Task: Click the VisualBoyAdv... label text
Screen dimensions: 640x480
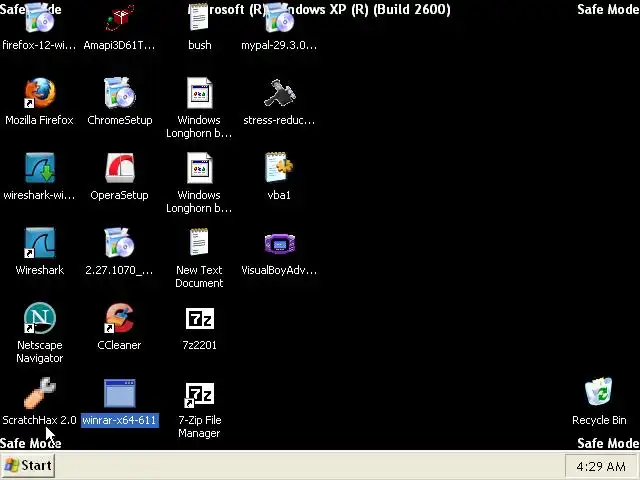Action: 279,270
